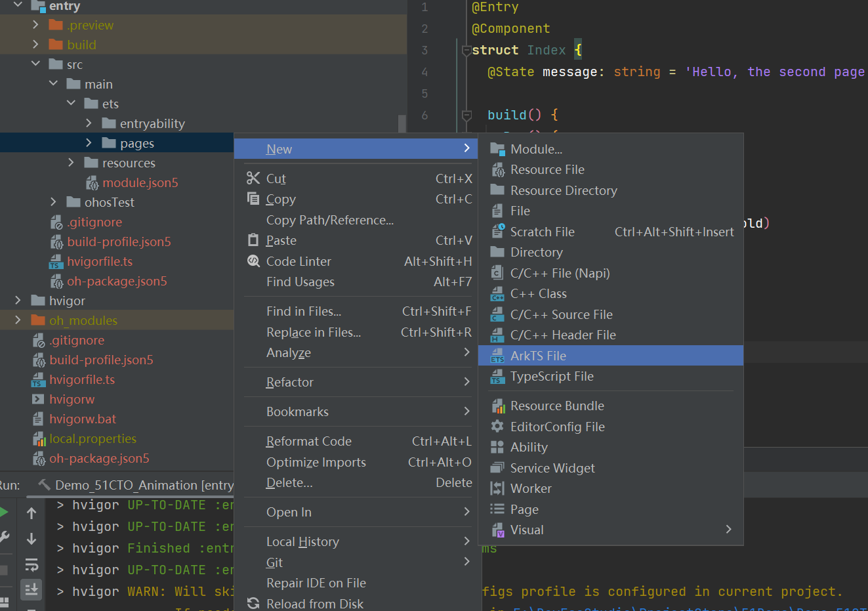Click the Worker icon in submenu

(498, 488)
